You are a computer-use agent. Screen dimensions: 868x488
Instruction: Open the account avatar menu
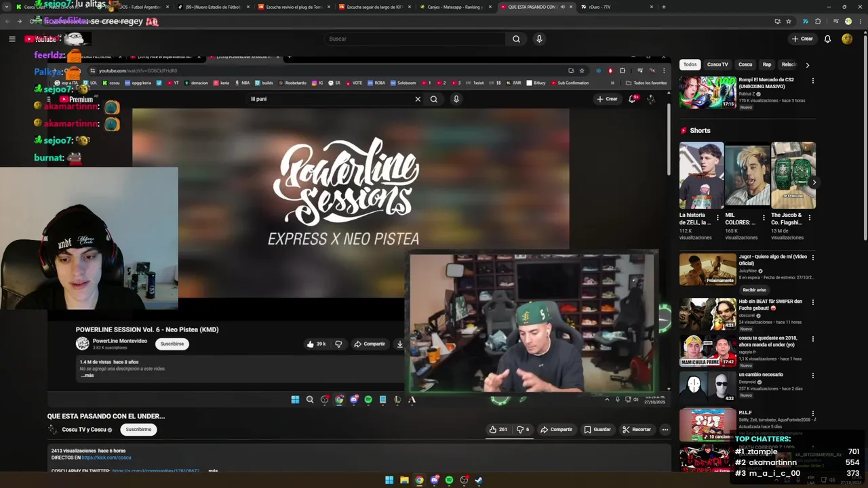coord(847,39)
